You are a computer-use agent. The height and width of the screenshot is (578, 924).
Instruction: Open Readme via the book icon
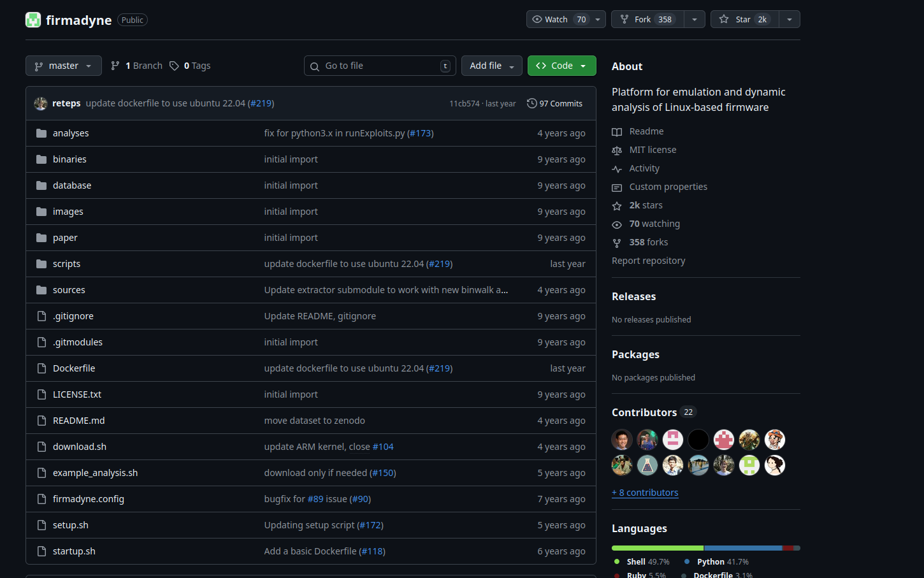point(617,132)
